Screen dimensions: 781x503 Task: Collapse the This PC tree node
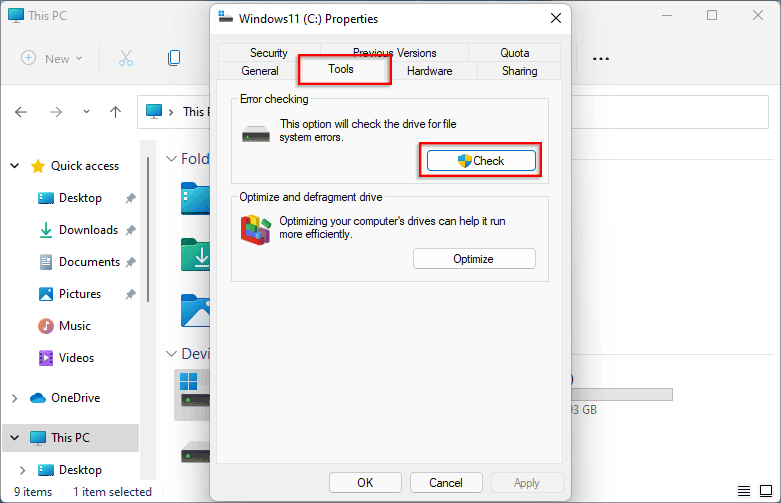pos(15,438)
